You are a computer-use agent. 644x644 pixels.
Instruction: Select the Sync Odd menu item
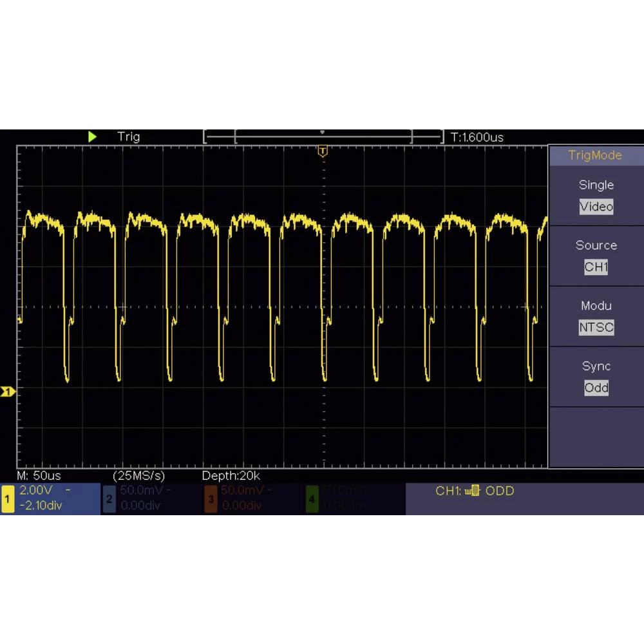click(x=596, y=388)
